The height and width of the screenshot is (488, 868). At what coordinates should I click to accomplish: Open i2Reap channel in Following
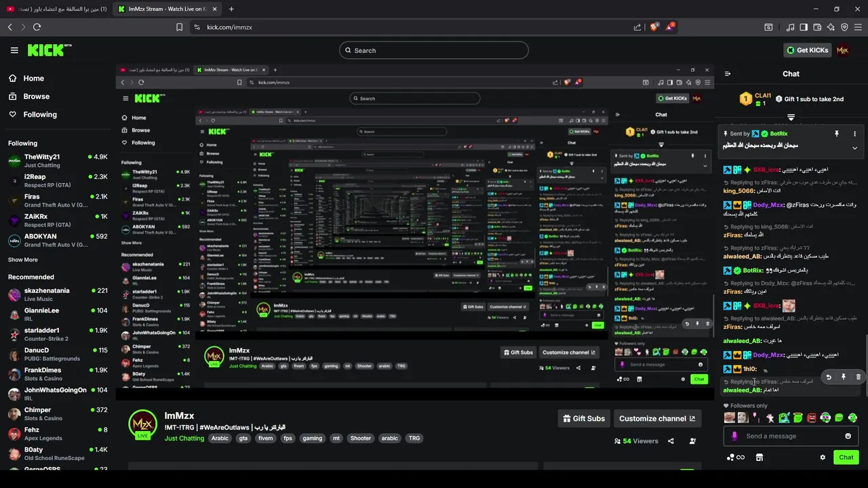58,180
